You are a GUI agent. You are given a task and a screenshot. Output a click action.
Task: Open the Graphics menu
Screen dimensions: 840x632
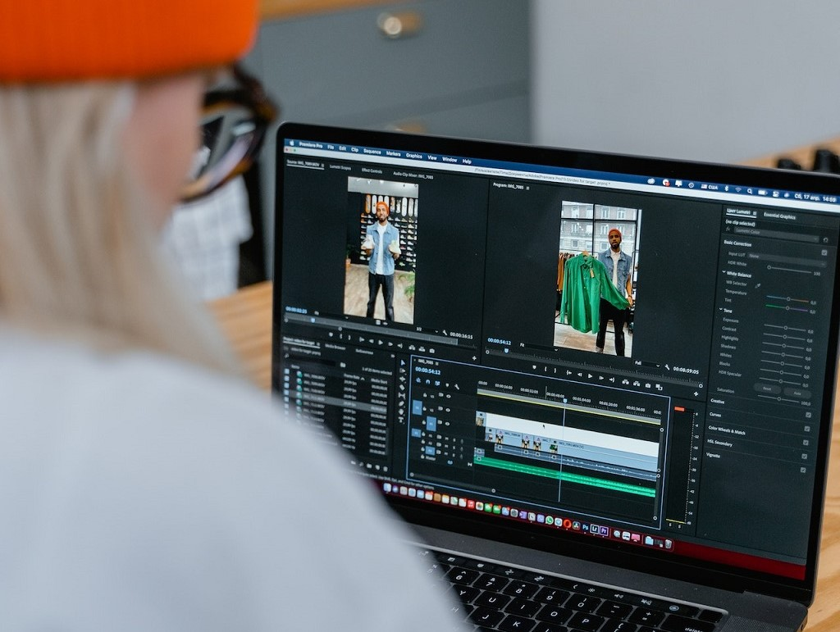click(x=413, y=156)
